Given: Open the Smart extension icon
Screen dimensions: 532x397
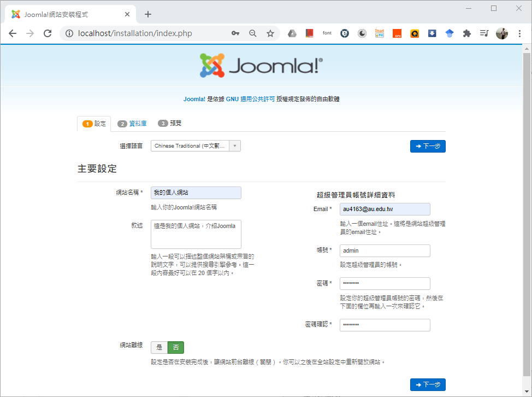Looking at the screenshot, I should (x=379, y=33).
